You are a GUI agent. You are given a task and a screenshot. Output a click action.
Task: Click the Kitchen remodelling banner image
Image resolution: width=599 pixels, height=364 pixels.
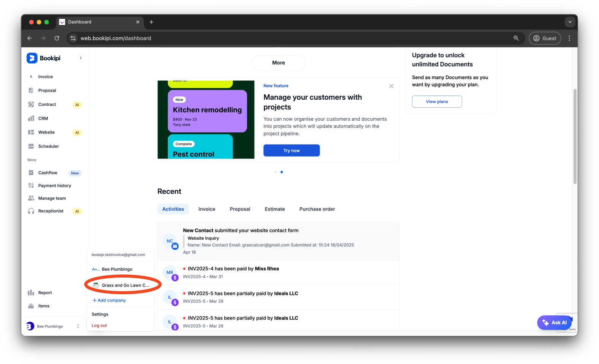click(206, 119)
